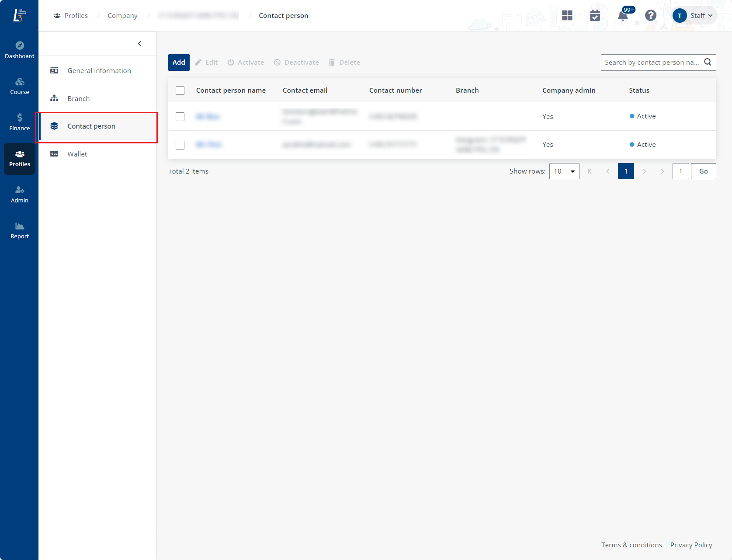Open the Admin sidebar section
The height and width of the screenshot is (560, 732).
[x=20, y=195]
